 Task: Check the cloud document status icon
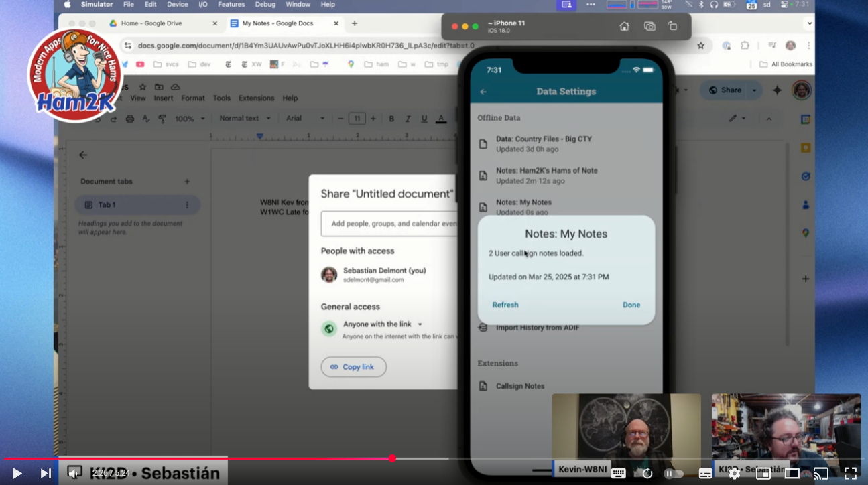[x=175, y=87]
